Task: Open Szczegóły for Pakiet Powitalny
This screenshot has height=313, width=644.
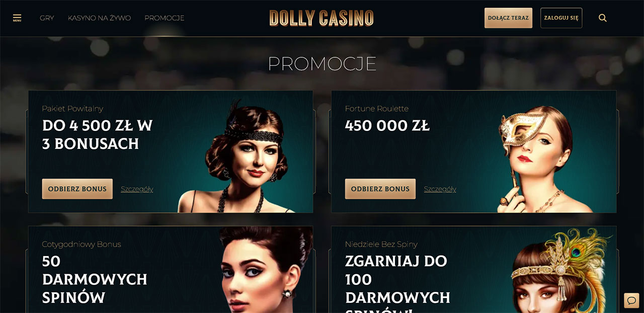Action: [137, 189]
